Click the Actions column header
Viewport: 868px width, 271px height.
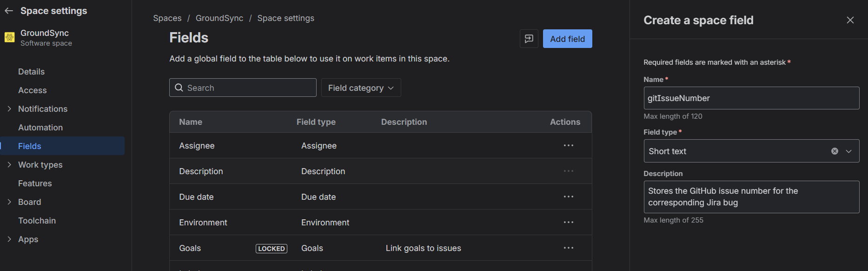[565, 122]
